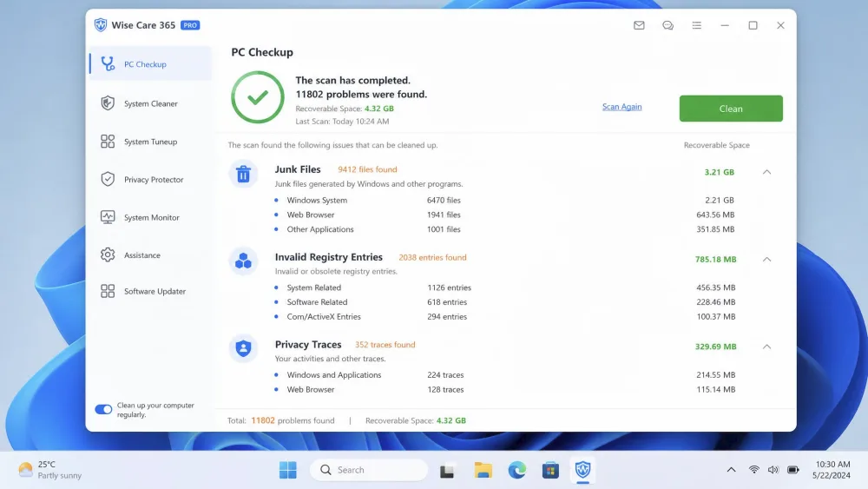Click the Privacy Traces shield icon
The width and height of the screenshot is (868, 489).
243,348
